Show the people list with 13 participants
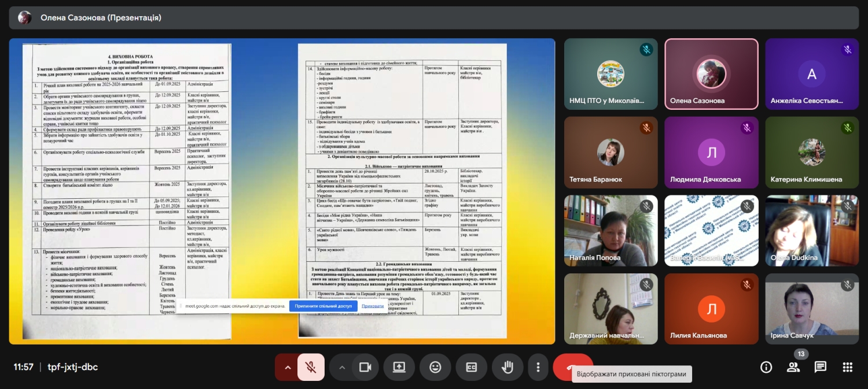The image size is (868, 389). (793, 367)
